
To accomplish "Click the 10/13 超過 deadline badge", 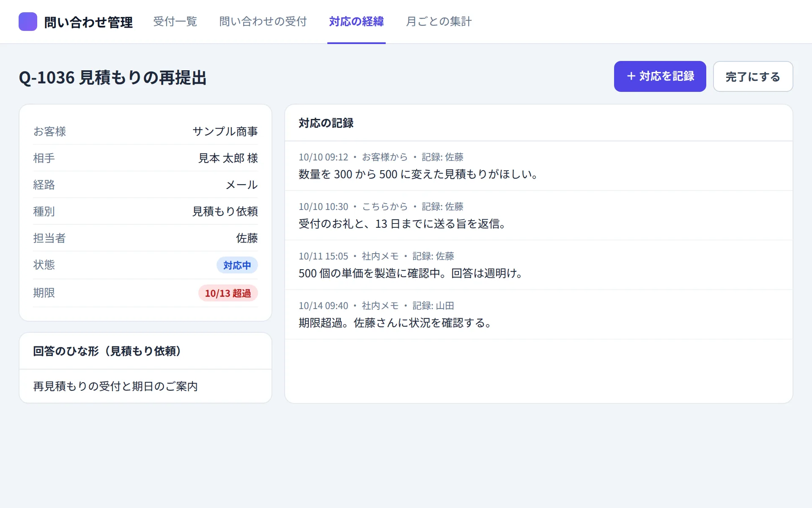I will click(228, 293).
